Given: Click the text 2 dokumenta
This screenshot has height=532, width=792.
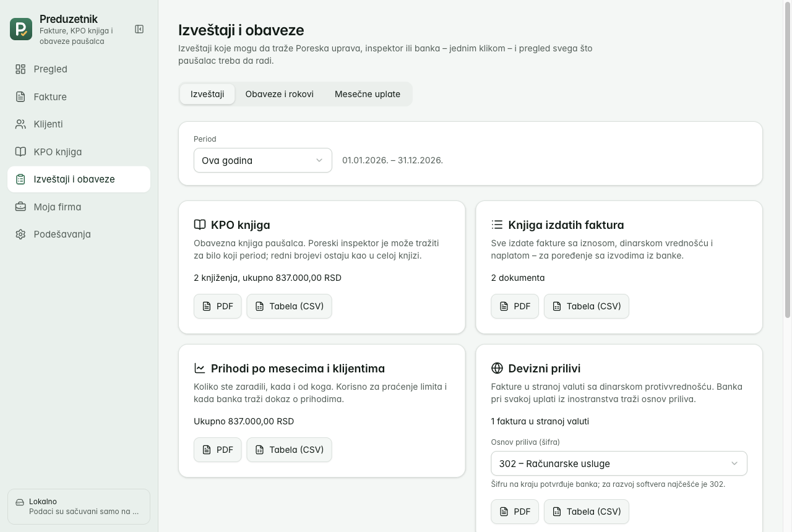Looking at the screenshot, I should [518, 278].
